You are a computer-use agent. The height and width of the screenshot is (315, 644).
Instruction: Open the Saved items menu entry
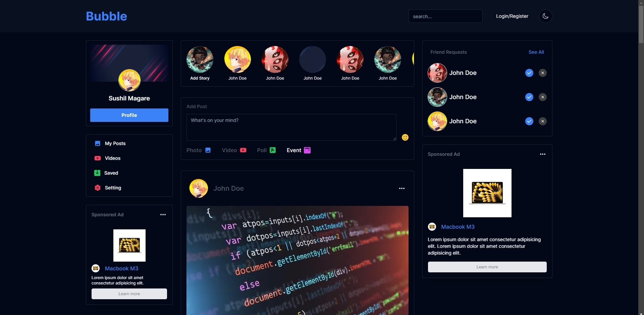(106, 173)
